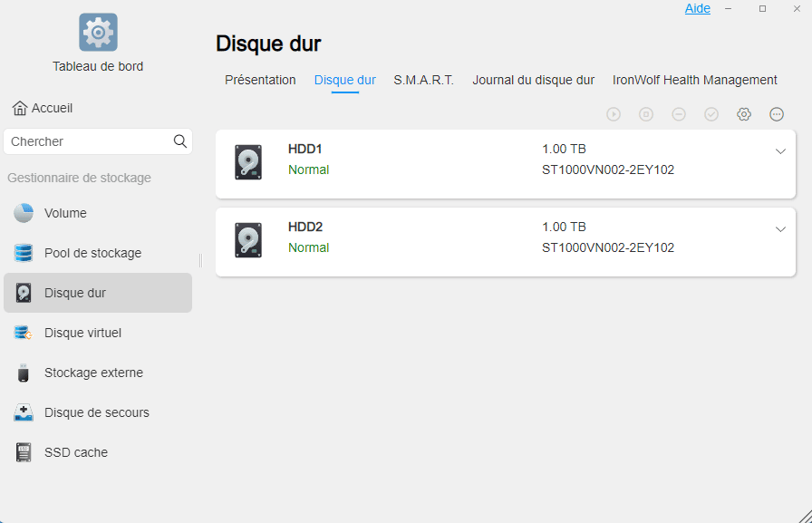Click the search magnifier icon
The height and width of the screenshot is (523, 812).
[x=180, y=141]
